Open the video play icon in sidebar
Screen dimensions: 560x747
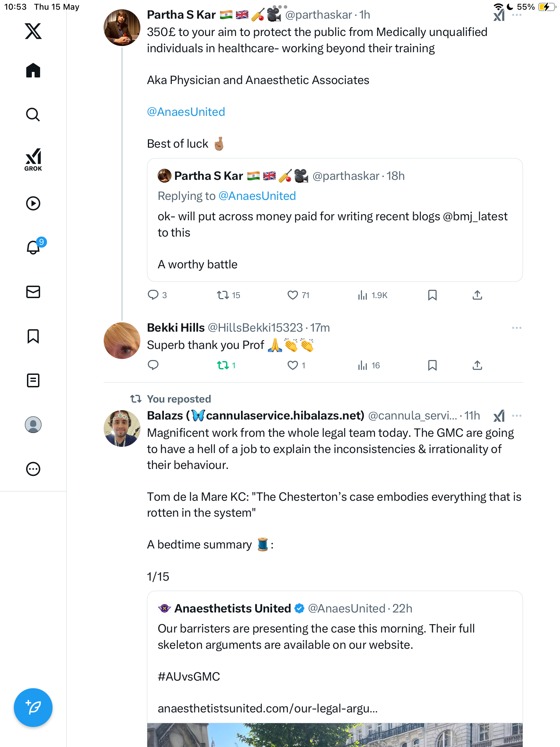[33, 203]
